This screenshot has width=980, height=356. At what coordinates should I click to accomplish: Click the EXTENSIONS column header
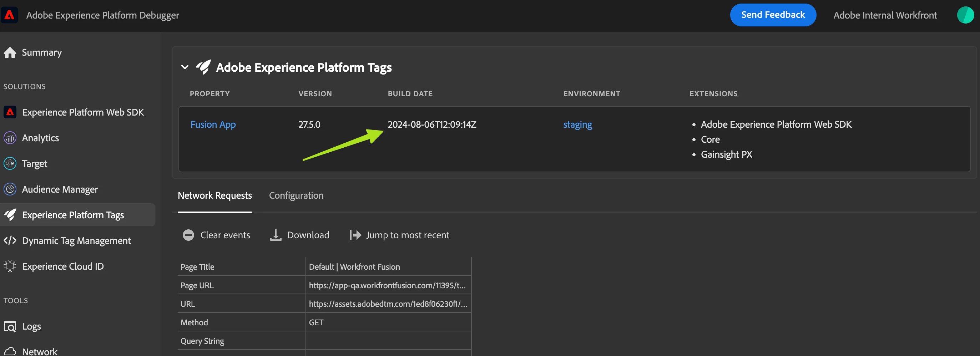point(713,94)
